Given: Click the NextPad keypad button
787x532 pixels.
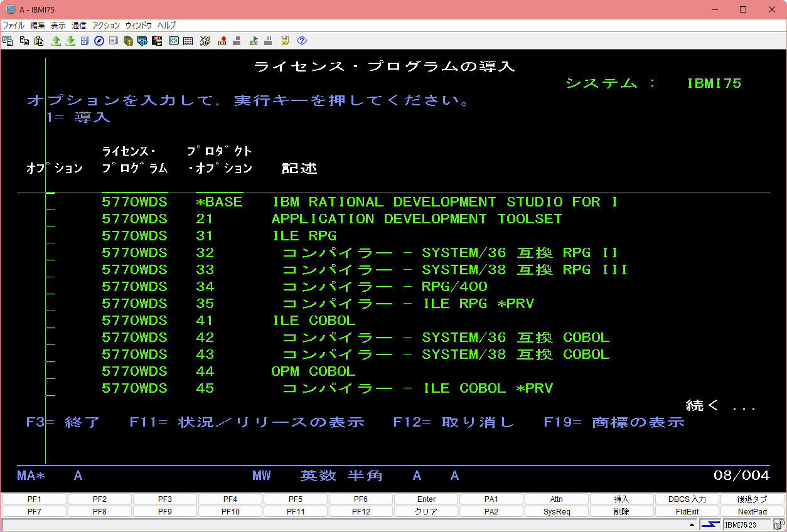Looking at the screenshot, I should coord(752,512).
